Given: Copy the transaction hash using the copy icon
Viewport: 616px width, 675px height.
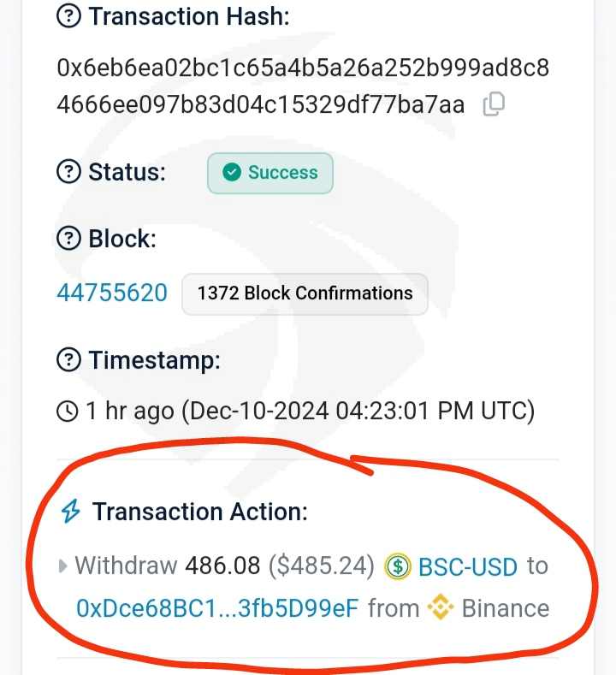Looking at the screenshot, I should (x=494, y=104).
